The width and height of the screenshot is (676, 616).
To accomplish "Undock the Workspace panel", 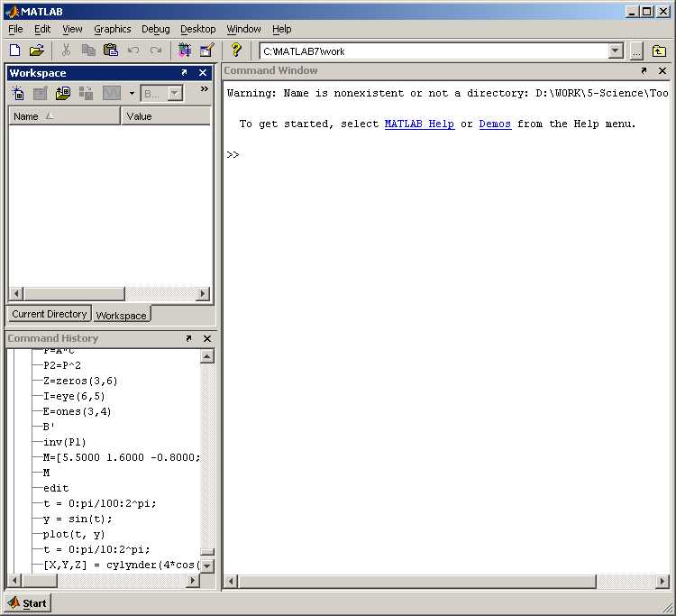I will 185,73.
